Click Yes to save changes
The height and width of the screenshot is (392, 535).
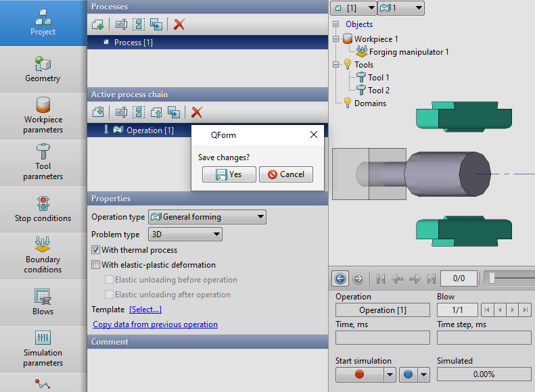pyautogui.click(x=229, y=174)
